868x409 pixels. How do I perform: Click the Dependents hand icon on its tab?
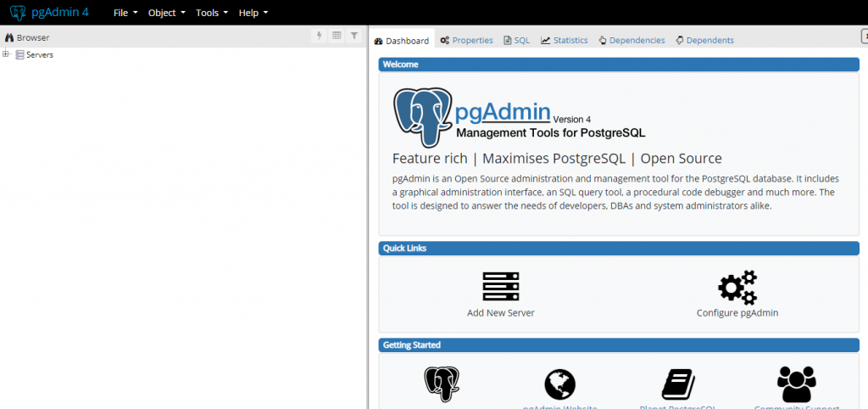(x=679, y=41)
